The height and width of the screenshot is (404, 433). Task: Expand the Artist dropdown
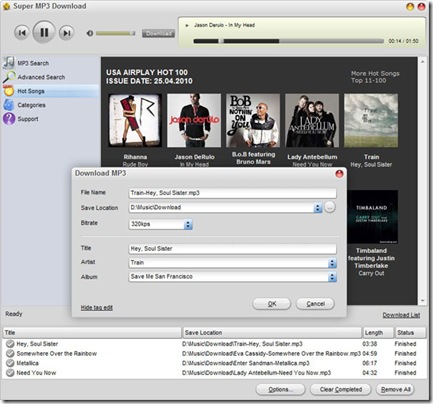click(332, 263)
